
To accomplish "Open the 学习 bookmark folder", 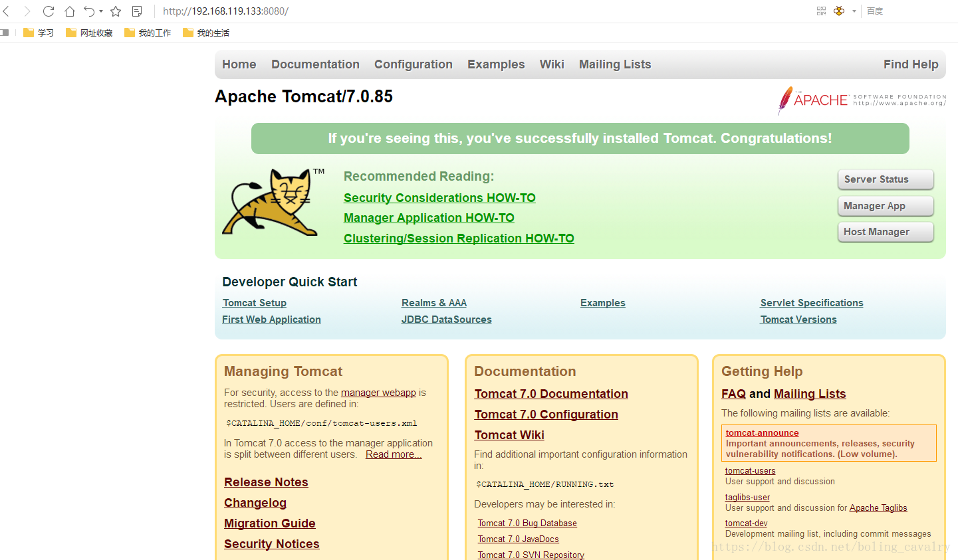I will tap(39, 33).
